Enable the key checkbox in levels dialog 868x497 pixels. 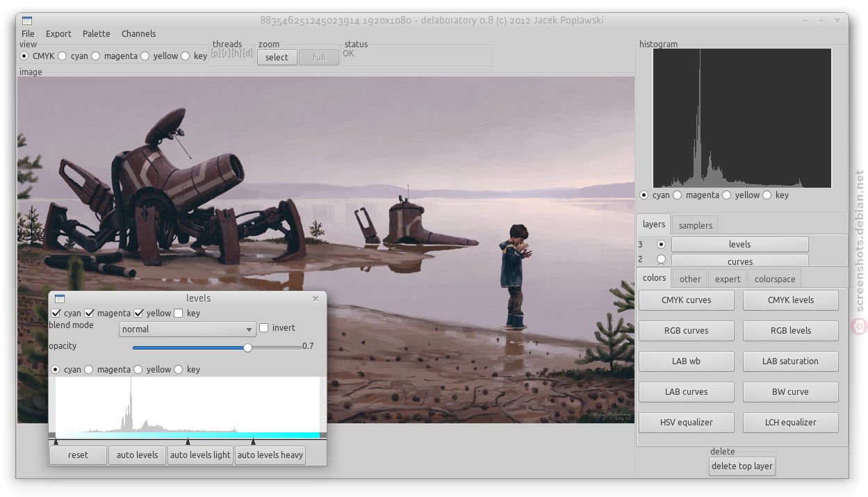[179, 313]
